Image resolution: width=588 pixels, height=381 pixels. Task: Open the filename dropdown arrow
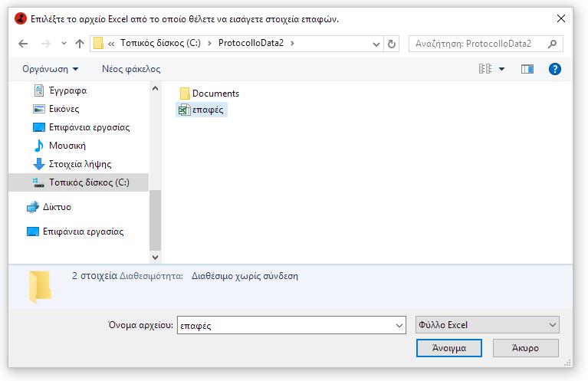399,326
